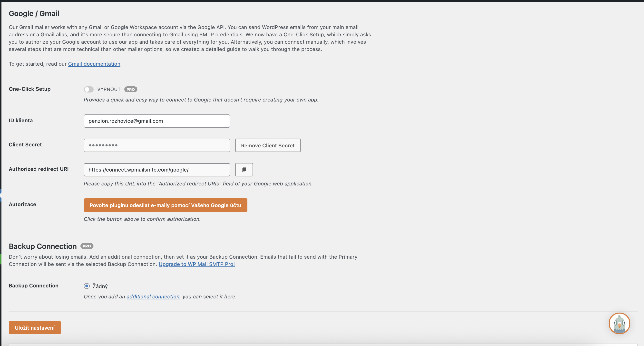Viewport: 644px width, 346px height.
Task: Toggle the One-Click Setup switch
Action: 88,89
